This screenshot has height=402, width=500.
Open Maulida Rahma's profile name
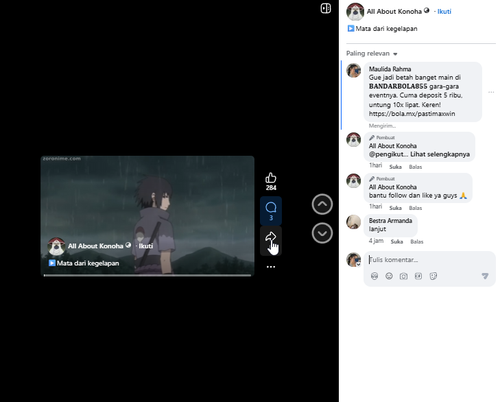click(390, 69)
